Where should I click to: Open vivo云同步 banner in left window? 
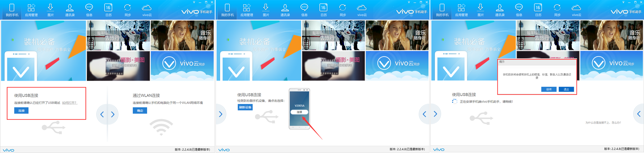coord(182,66)
